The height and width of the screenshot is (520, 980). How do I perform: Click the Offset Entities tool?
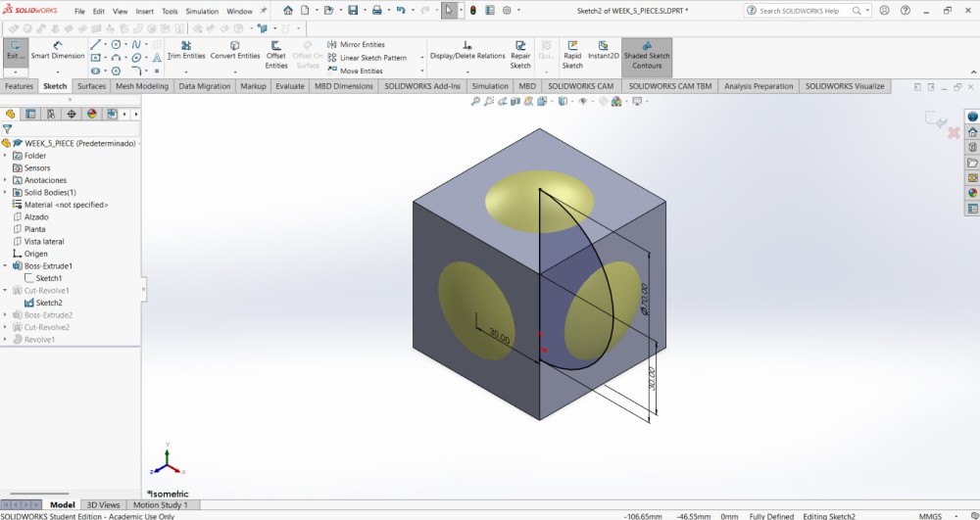click(x=275, y=55)
